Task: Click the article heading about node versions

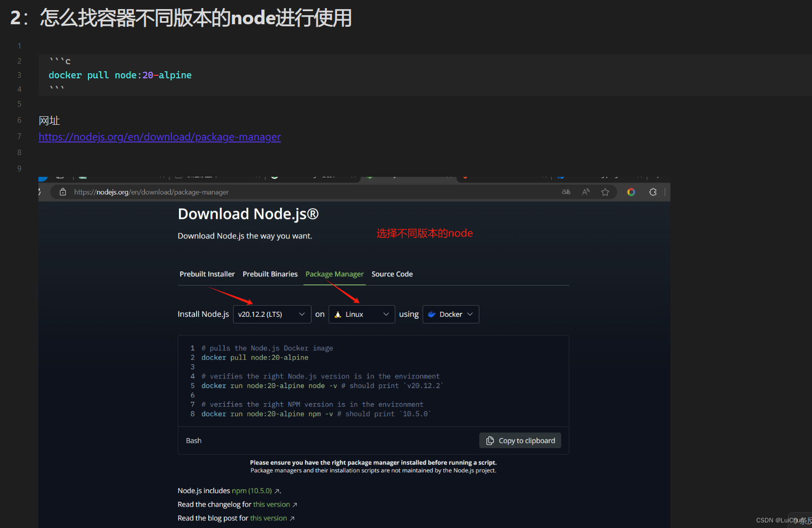Action: [181, 18]
